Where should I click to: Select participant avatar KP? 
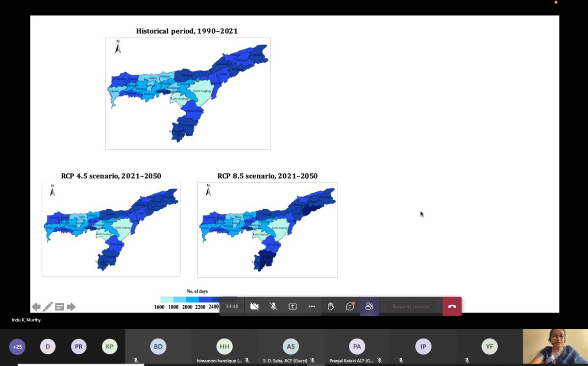point(110,347)
